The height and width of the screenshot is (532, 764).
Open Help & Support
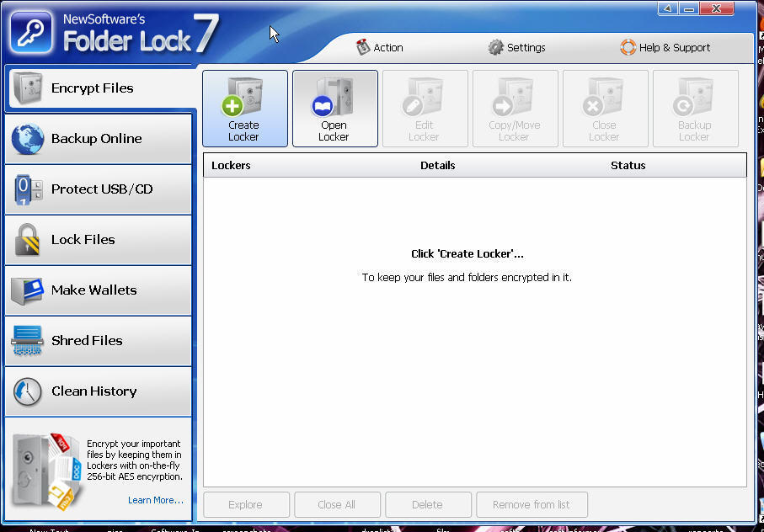(x=665, y=47)
